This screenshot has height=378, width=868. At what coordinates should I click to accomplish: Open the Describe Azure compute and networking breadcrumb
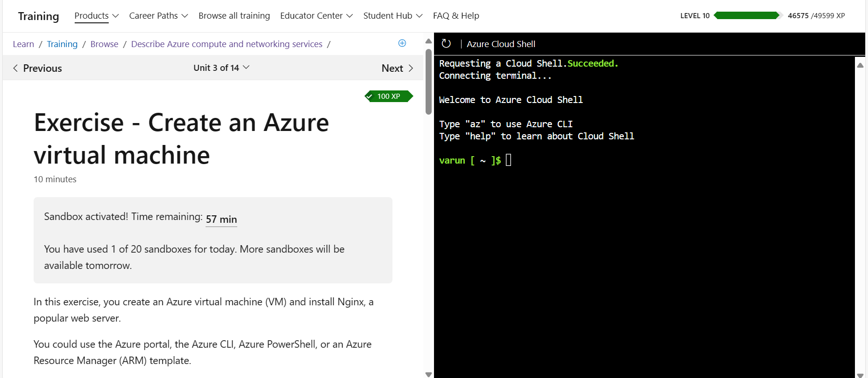click(x=227, y=44)
